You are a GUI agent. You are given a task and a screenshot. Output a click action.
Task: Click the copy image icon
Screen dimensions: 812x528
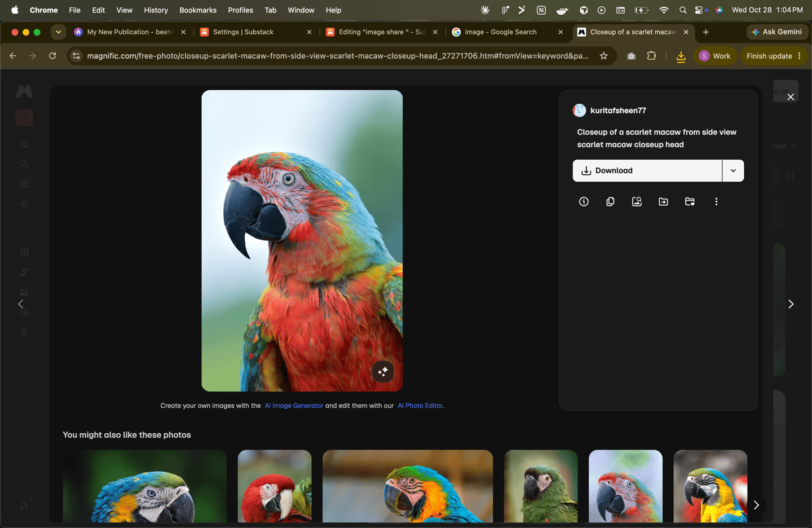pos(610,201)
